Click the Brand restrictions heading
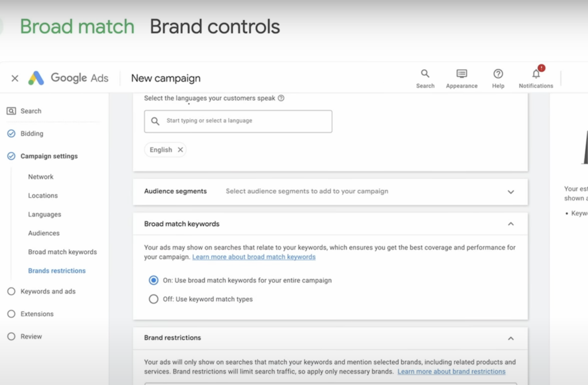 172,337
